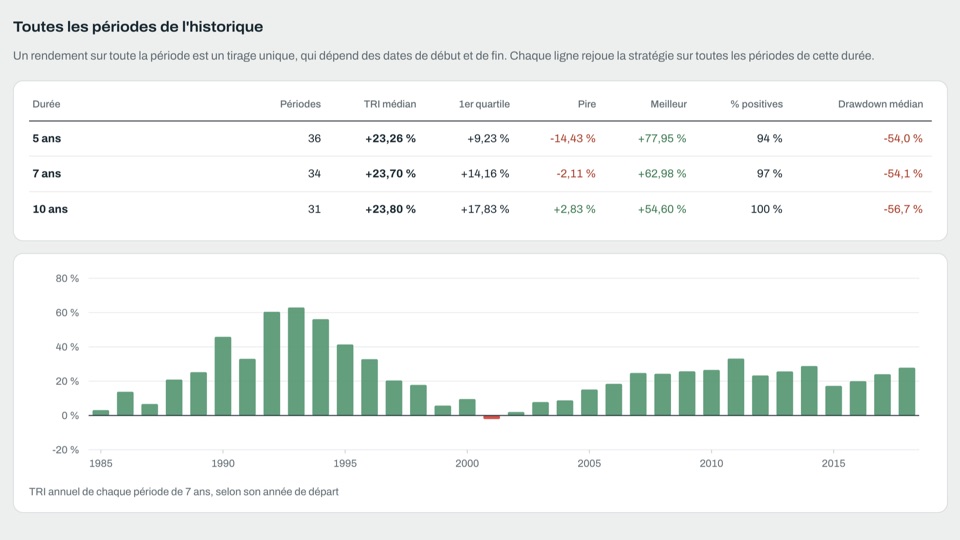960x540 pixels.
Task: Click the Meilleur column header
Action: pos(669,104)
